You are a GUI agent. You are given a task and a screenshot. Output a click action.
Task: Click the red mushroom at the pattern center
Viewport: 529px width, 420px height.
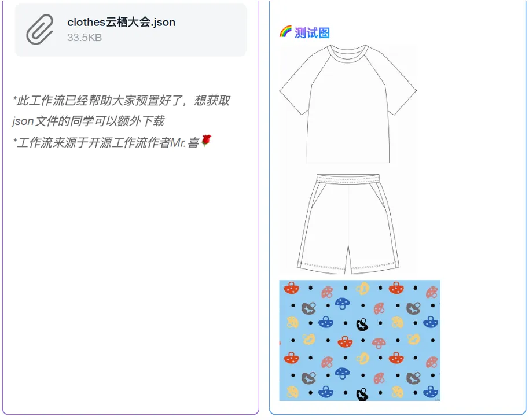[345, 341]
